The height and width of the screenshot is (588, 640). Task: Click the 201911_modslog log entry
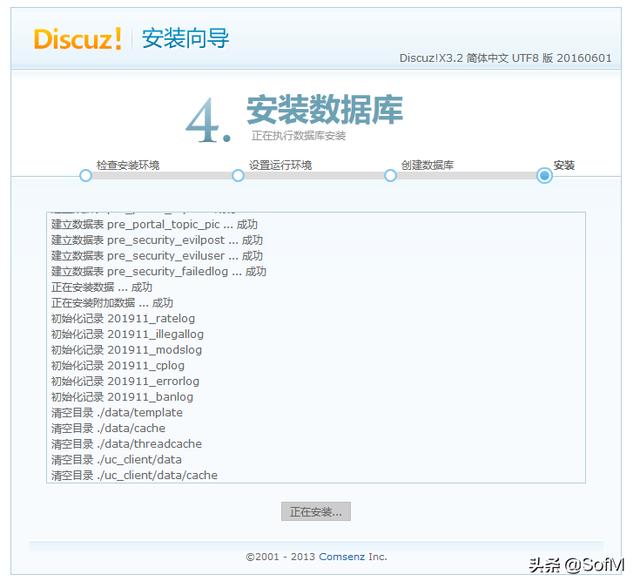(x=127, y=350)
